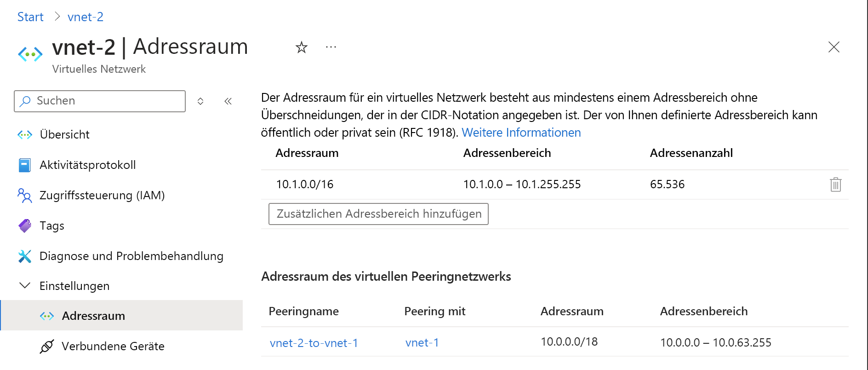Open the more options ellipsis menu

(x=331, y=47)
